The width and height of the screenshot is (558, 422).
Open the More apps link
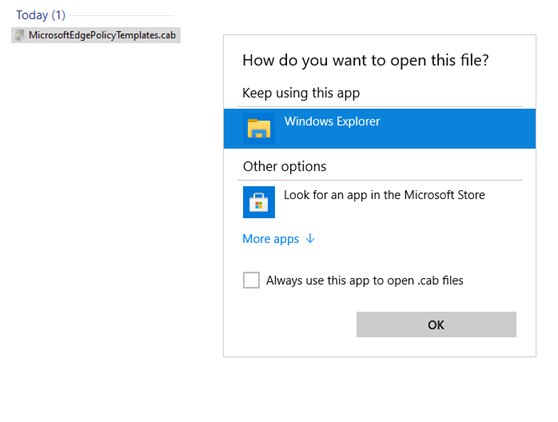pyautogui.click(x=271, y=239)
